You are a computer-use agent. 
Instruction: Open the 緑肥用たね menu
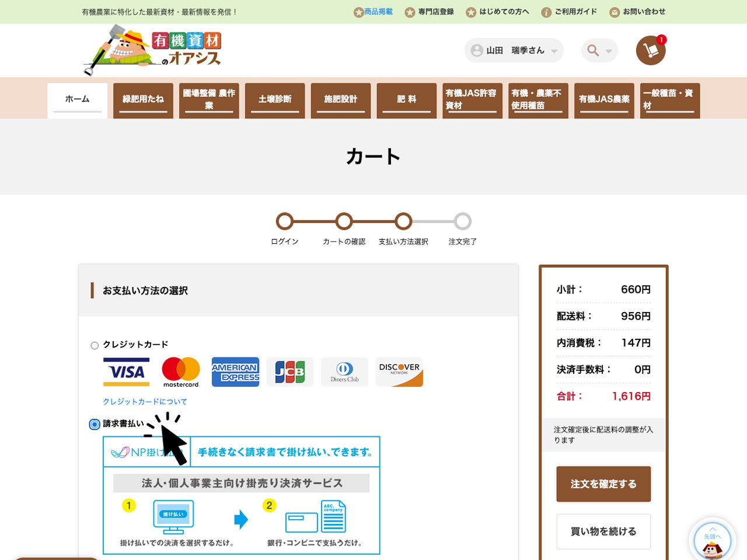[x=143, y=100]
